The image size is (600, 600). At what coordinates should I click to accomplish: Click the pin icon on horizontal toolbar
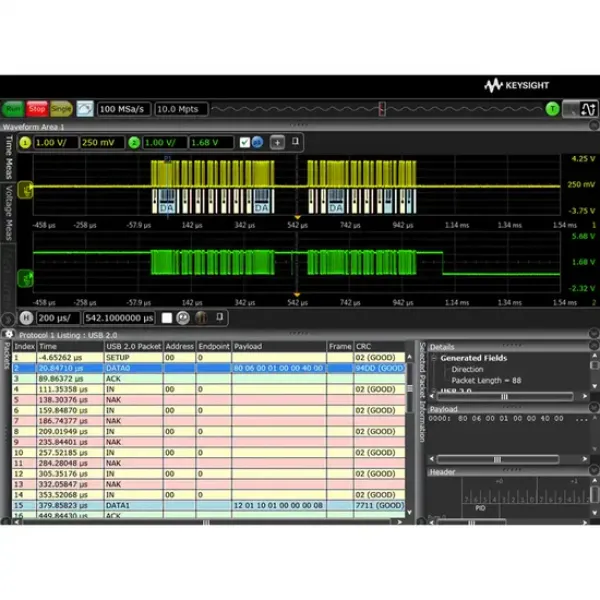(x=219, y=317)
